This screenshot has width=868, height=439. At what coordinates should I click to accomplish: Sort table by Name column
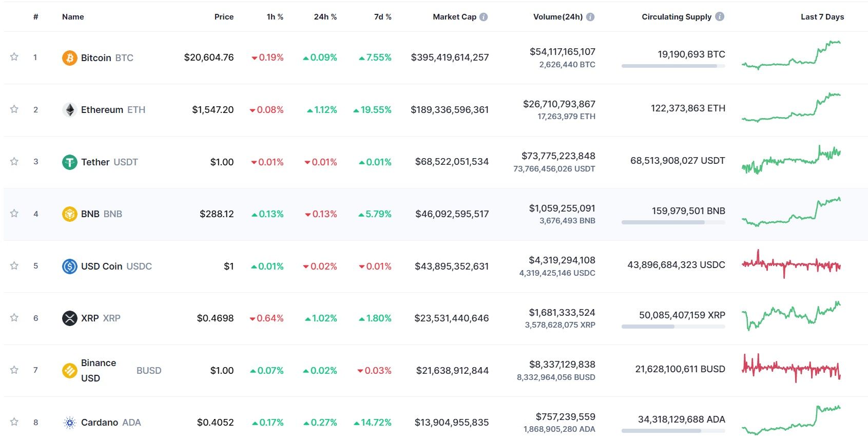73,17
